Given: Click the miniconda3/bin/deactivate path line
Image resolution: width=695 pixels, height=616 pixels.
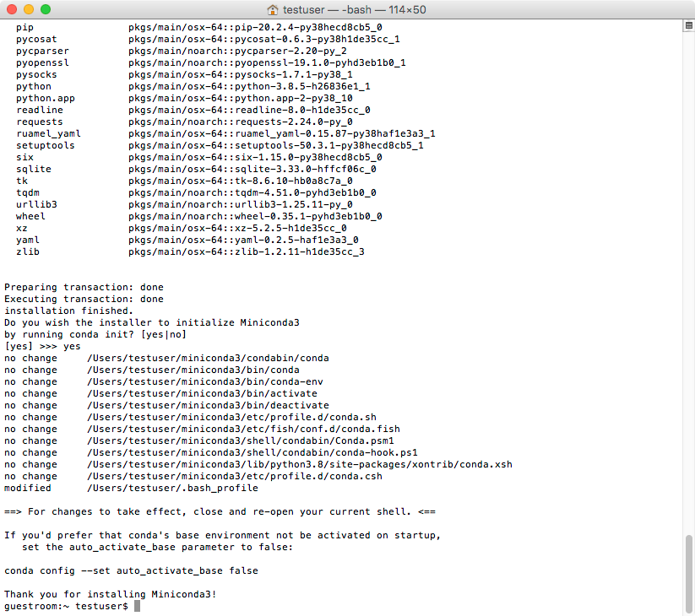Looking at the screenshot, I should coord(209,405).
